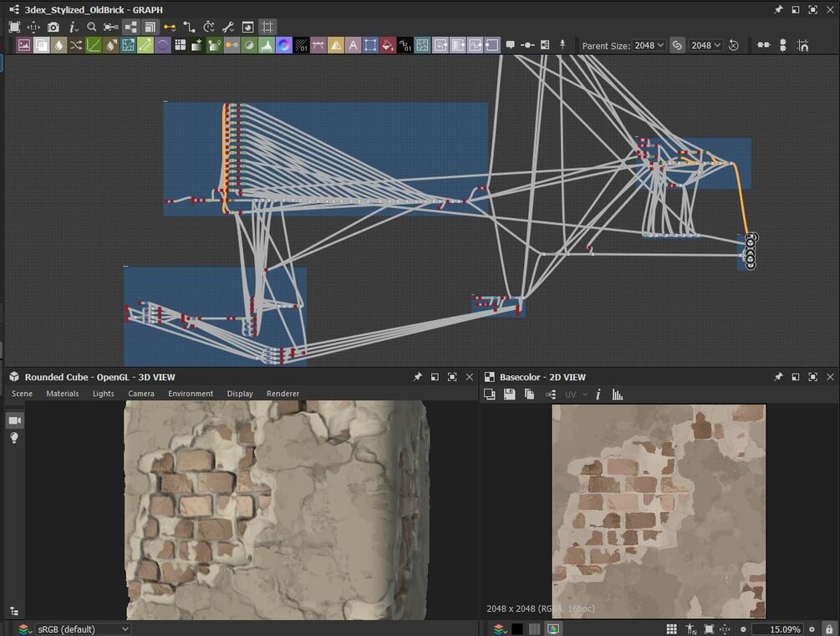Toggle zoom lock in 2D view
The width and height of the screenshot is (840, 636).
[x=829, y=629]
